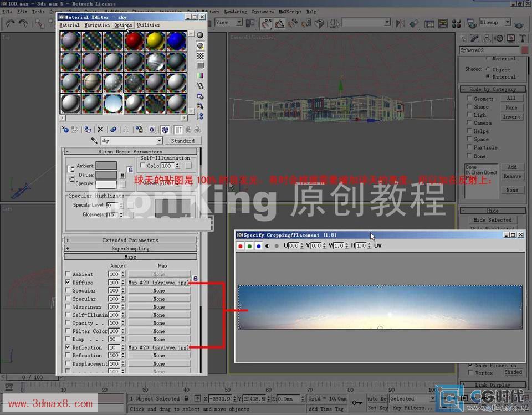Open the View reference coordinate dropdown

pos(239,22)
